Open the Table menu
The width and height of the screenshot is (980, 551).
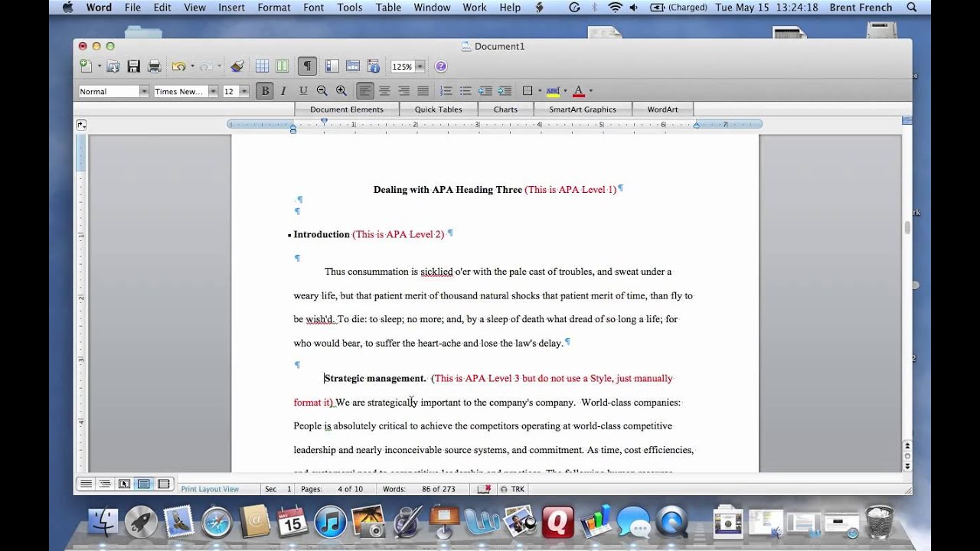(x=388, y=8)
